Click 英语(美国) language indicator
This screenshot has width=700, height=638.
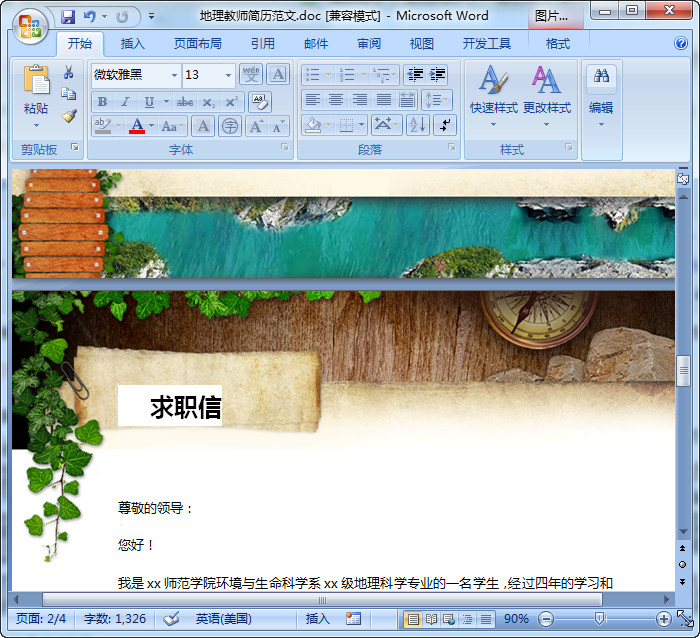[224, 619]
